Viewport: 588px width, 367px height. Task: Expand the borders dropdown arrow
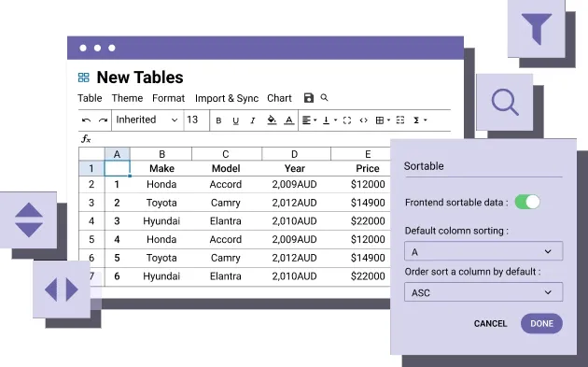pos(388,120)
